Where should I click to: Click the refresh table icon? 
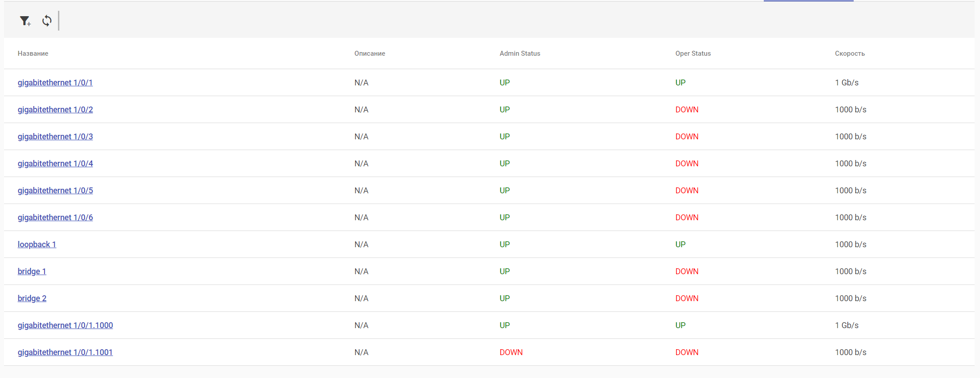point(47,21)
